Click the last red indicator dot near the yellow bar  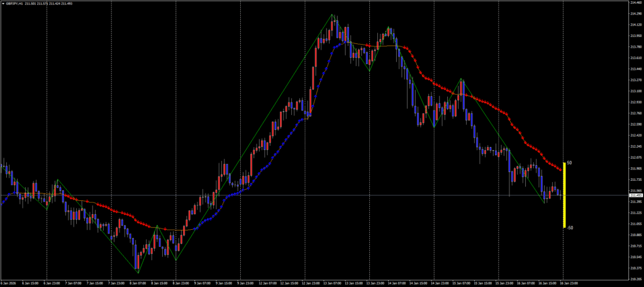pos(560,171)
